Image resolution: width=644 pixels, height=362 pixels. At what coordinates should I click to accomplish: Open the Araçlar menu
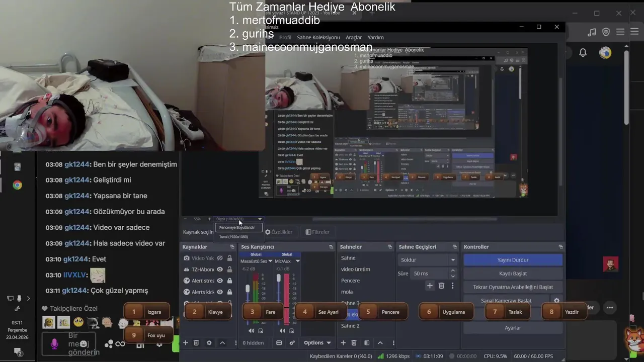click(x=354, y=37)
